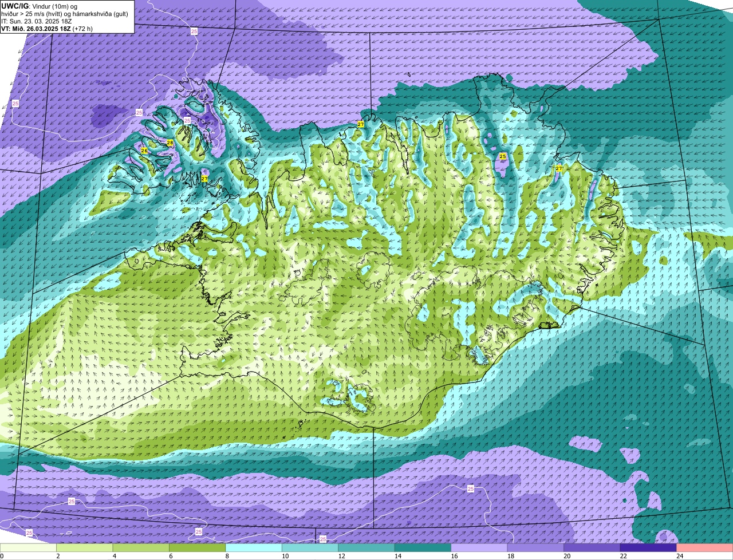This screenshot has width=733, height=560.
Task: Click the legend tick label 6
Action: point(170,556)
